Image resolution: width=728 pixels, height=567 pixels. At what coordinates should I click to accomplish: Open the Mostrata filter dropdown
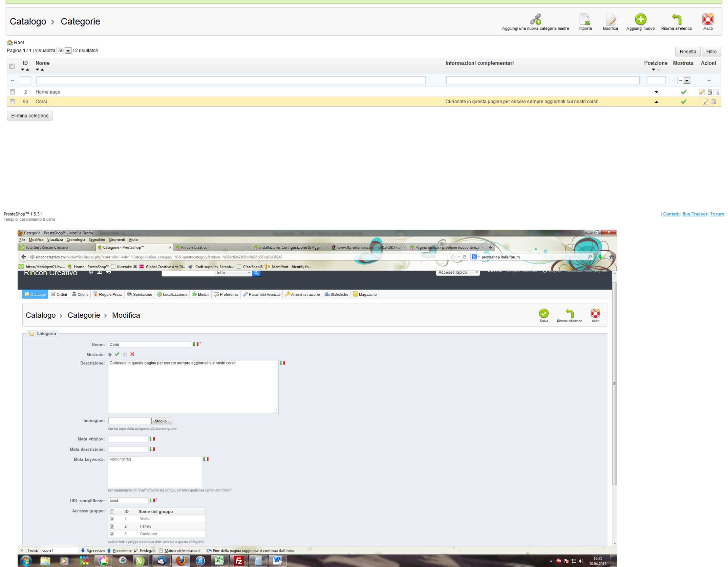click(686, 81)
